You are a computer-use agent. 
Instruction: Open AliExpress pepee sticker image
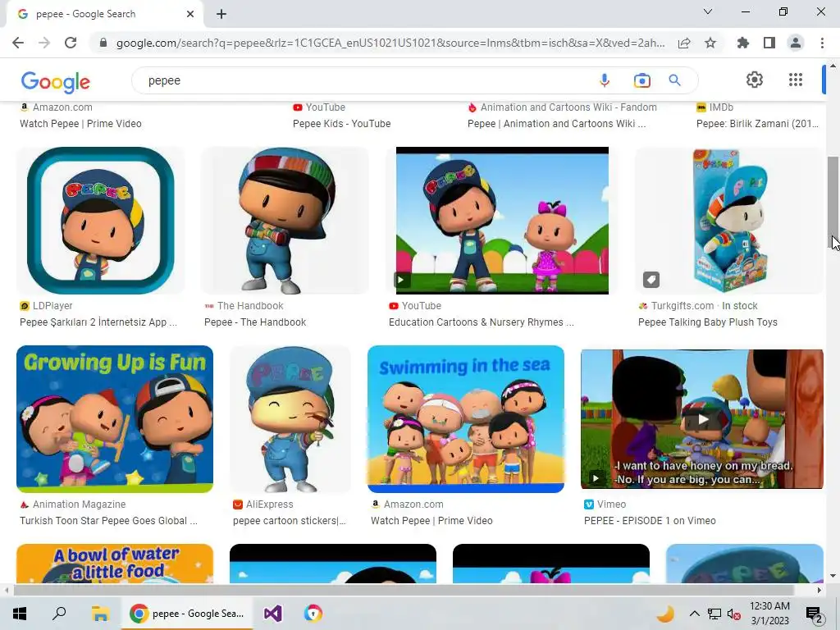[290, 419]
